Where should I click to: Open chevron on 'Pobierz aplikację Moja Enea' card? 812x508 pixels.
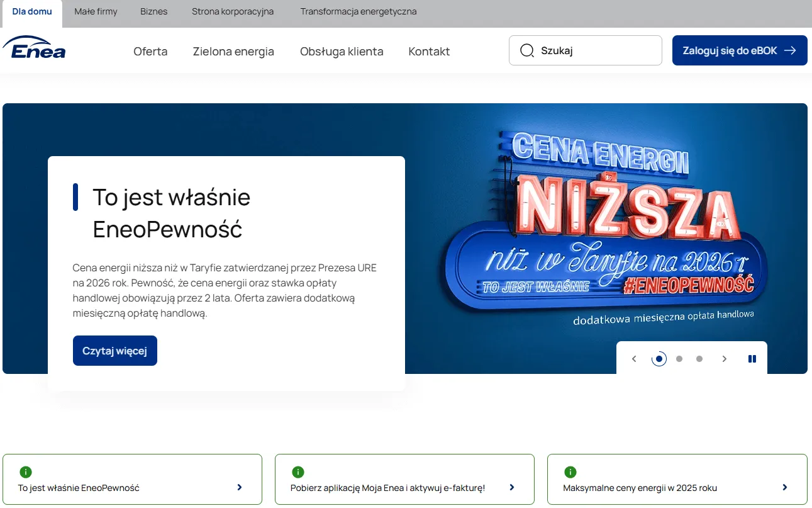click(x=512, y=487)
